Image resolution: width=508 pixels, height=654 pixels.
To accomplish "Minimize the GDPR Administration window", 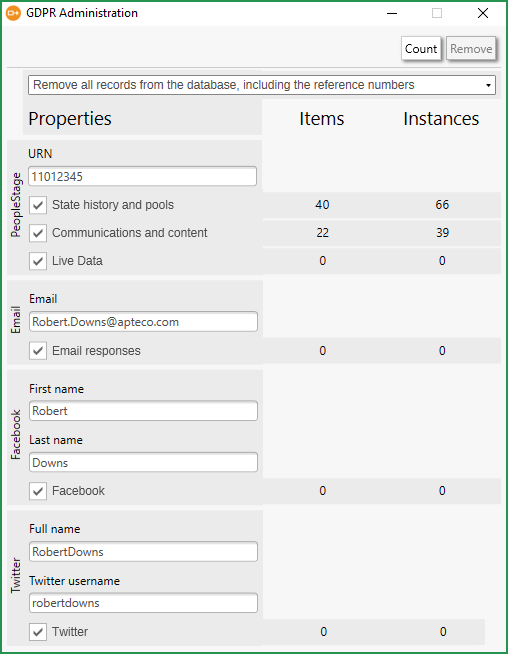I will (x=392, y=13).
